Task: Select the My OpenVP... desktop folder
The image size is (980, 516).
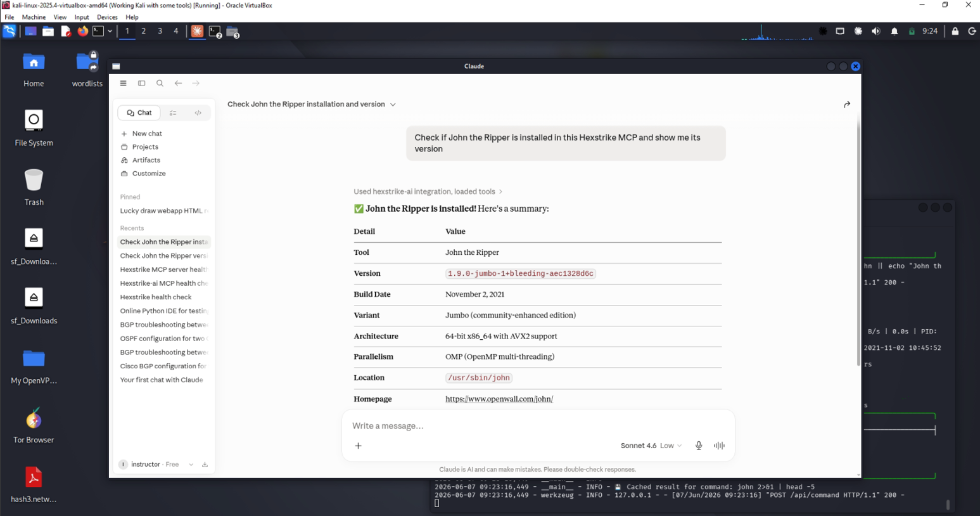Action: [34, 367]
